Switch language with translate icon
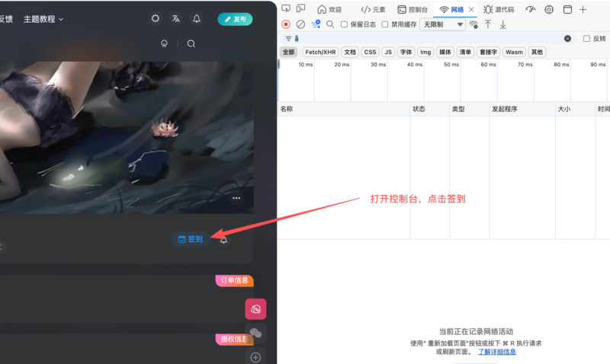610x364 pixels. click(176, 18)
